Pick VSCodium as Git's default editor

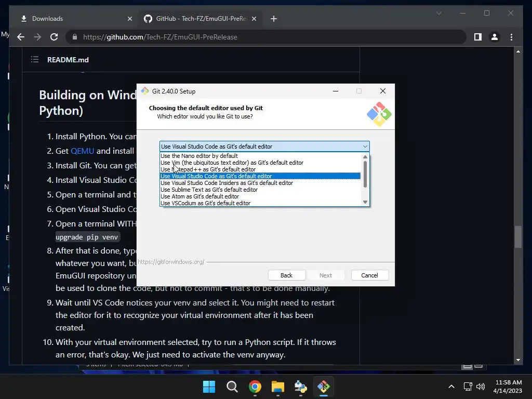pos(260,203)
